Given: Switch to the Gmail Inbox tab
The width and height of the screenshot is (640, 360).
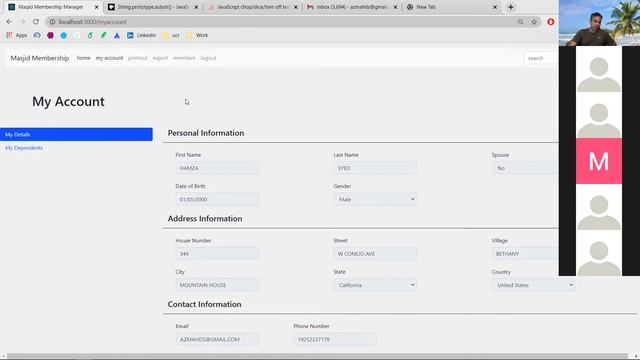Looking at the screenshot, I should tap(351, 7).
